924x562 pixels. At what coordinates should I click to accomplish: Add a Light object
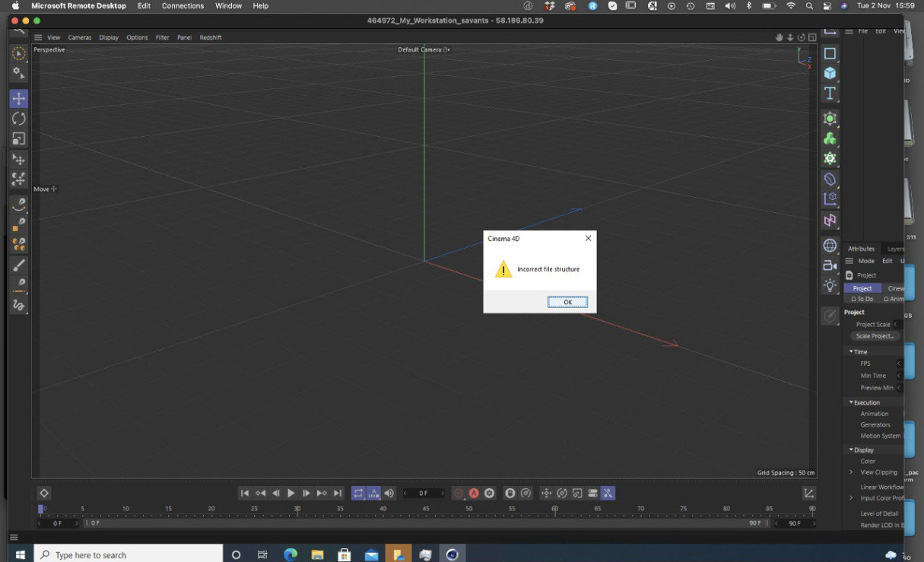coord(830,285)
